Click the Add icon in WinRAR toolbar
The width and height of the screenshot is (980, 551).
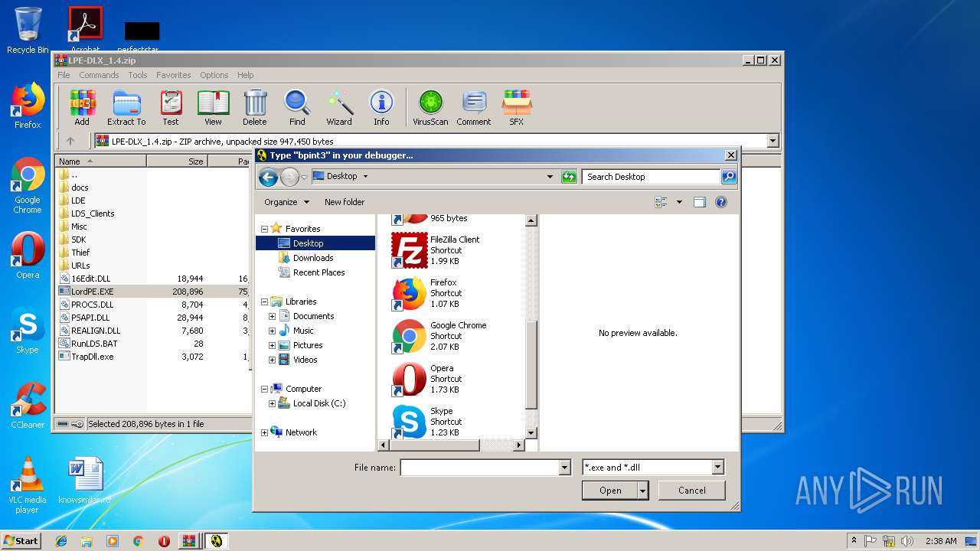(82, 108)
